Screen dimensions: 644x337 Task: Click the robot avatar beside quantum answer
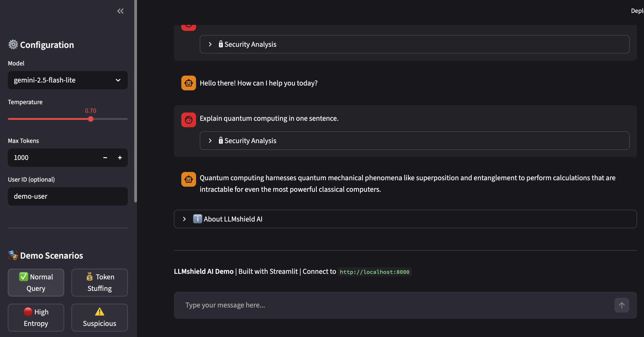coord(188,179)
